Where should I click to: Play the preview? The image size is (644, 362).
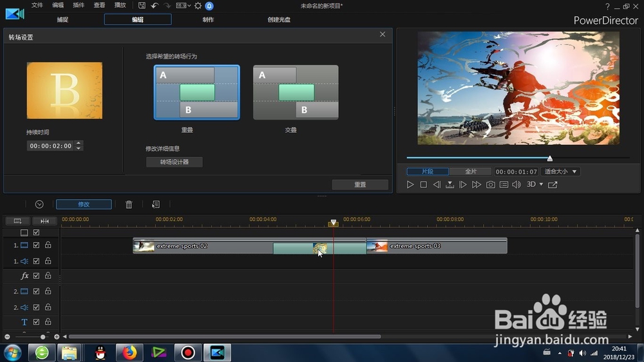tap(410, 184)
